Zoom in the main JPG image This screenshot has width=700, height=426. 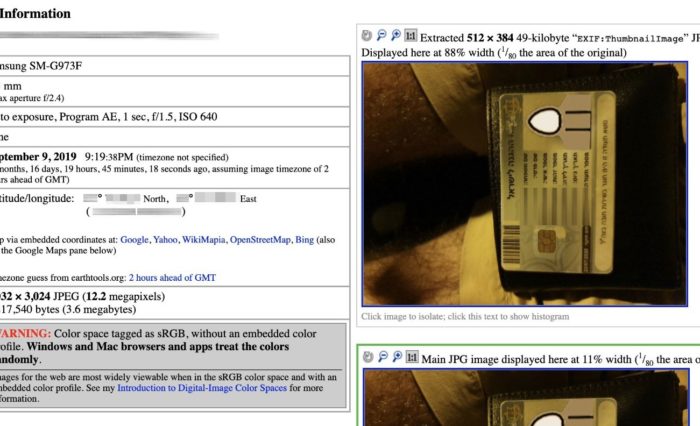coord(397,356)
